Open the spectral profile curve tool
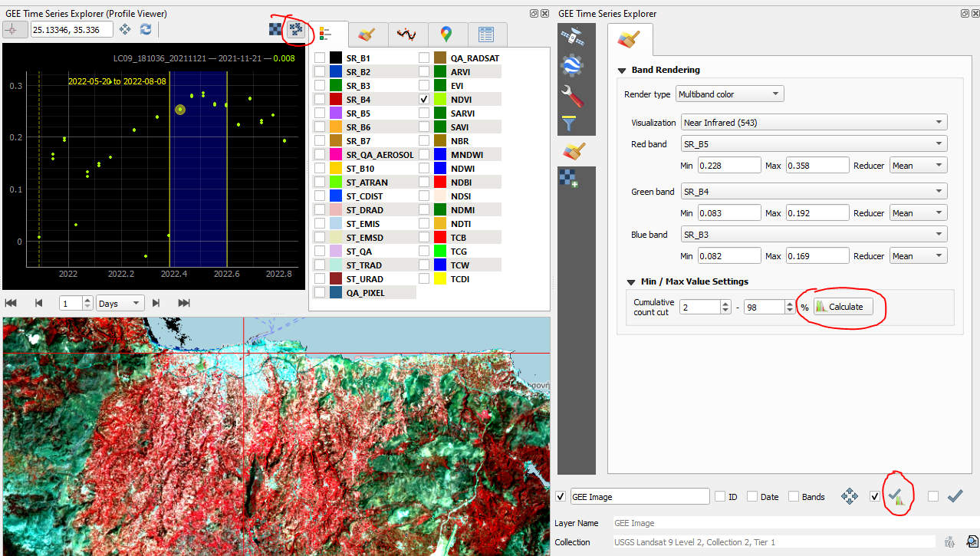 click(407, 35)
